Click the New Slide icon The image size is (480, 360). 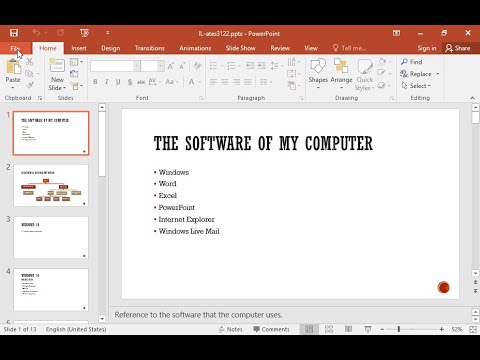pyautogui.click(x=57, y=66)
